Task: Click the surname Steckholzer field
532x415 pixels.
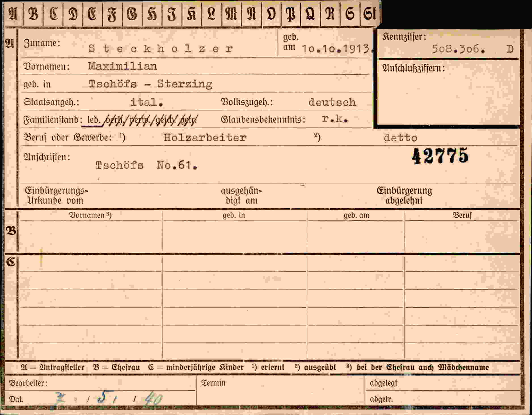Action: [161, 49]
